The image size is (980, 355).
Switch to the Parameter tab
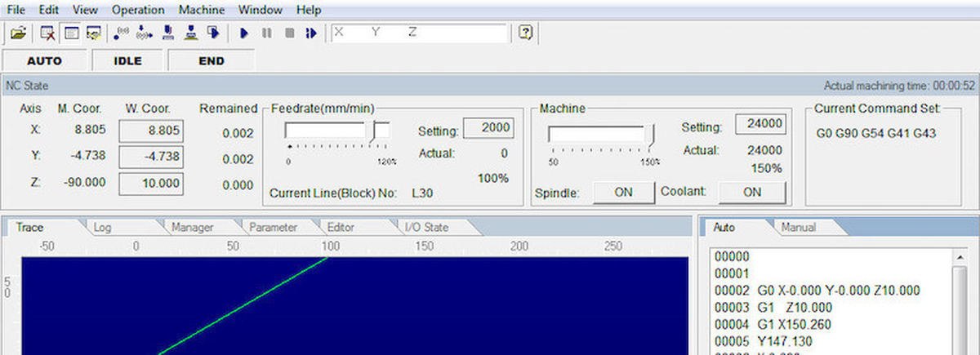coord(273,227)
